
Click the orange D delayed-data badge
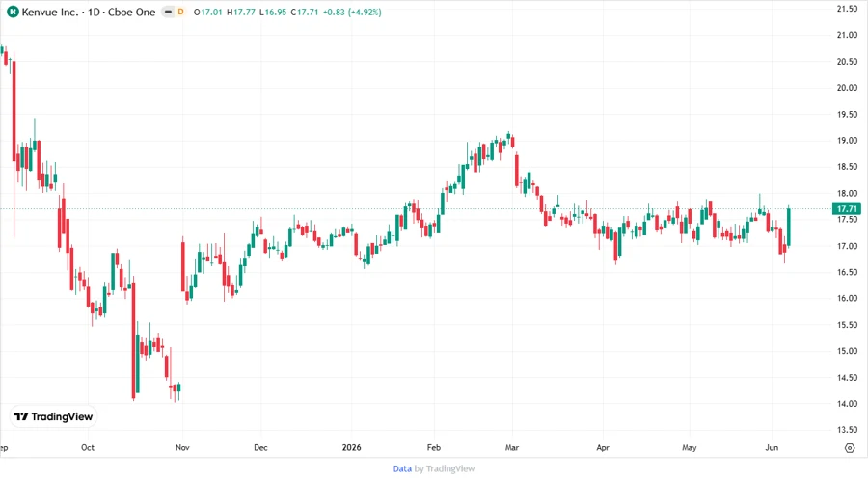pos(180,12)
